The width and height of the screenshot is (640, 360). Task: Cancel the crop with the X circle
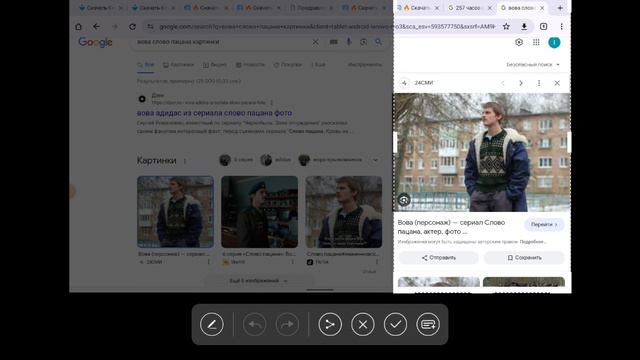pos(362,324)
